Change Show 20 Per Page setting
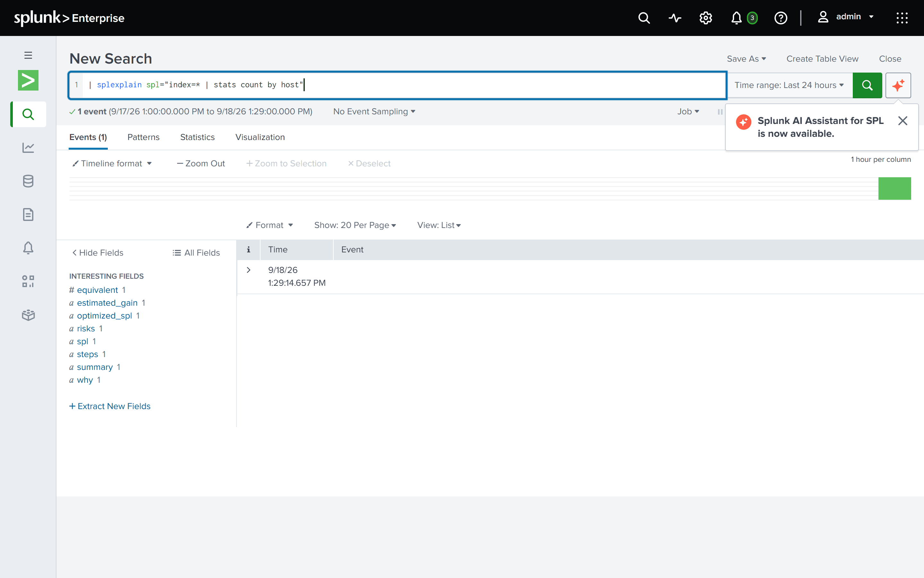The image size is (924, 578). [355, 225]
